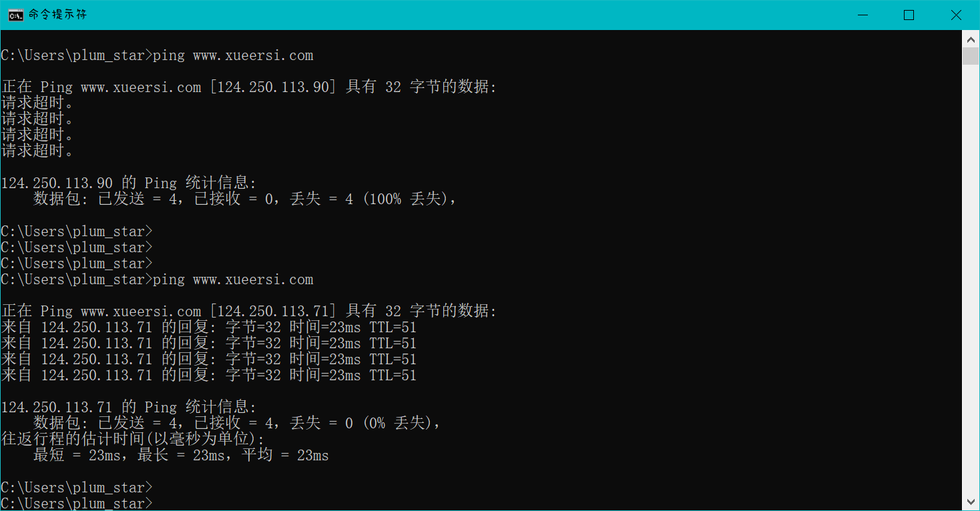This screenshot has width=980, height=511.
Task: Click the scrollbar down arrow
Action: (x=971, y=502)
